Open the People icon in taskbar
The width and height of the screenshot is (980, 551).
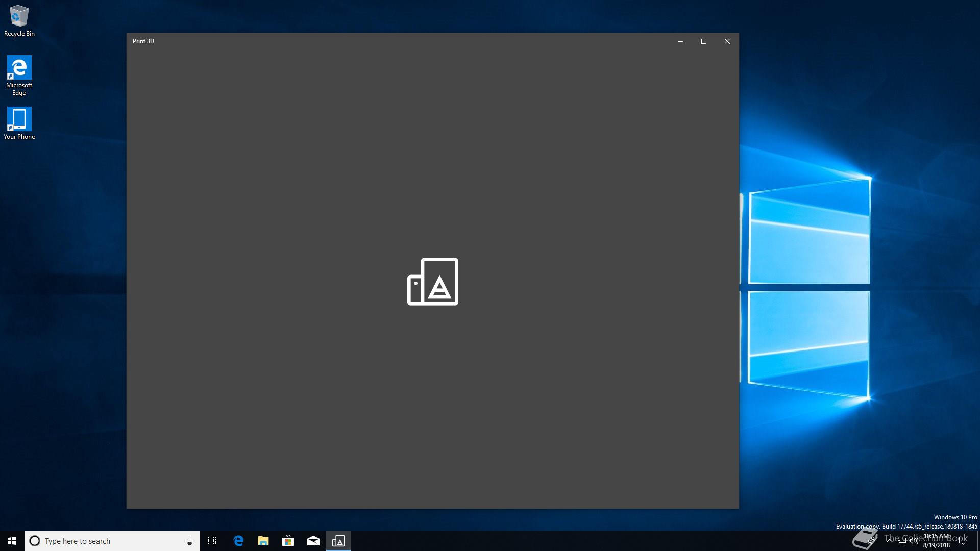[871, 540]
